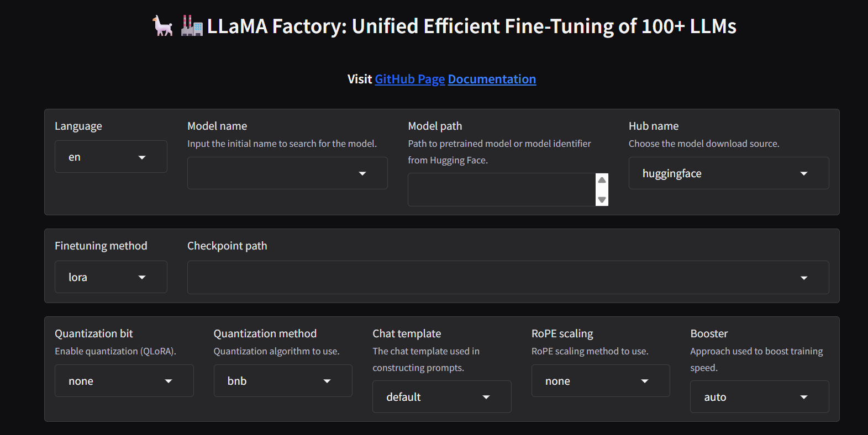The height and width of the screenshot is (435, 868).
Task: Expand the Model name dropdown
Action: pyautogui.click(x=287, y=173)
